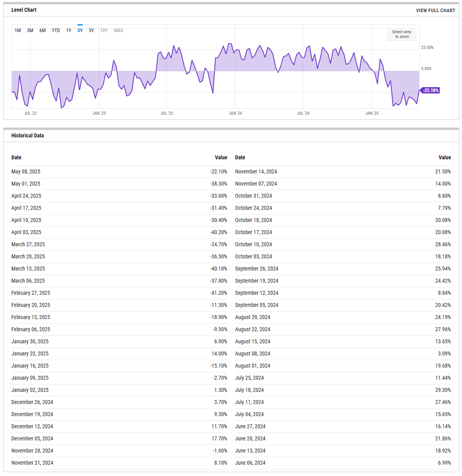Screen dimensions: 462x476
Task: Click the December 26, 2024 date cell
Action: (x=32, y=402)
